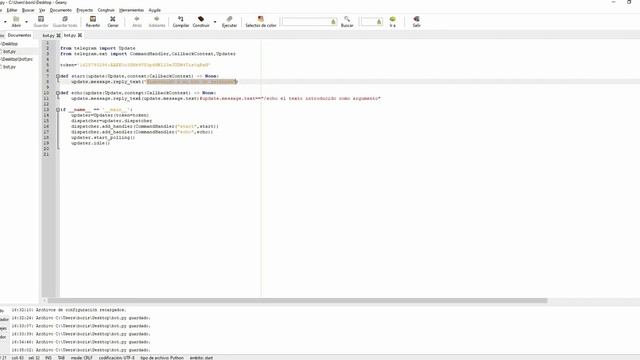Click the 'updater.idle()' code line
The width and height of the screenshot is (640, 360).
91,143
